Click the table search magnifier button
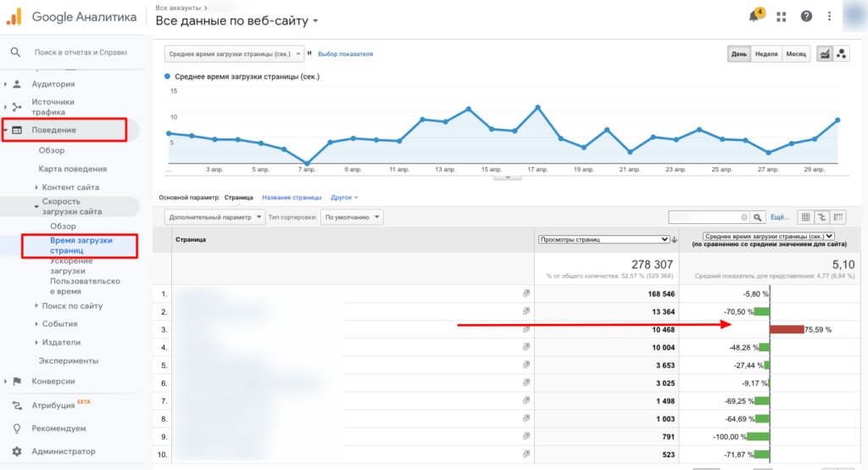Screen dimensions: 868x470 (x=759, y=217)
